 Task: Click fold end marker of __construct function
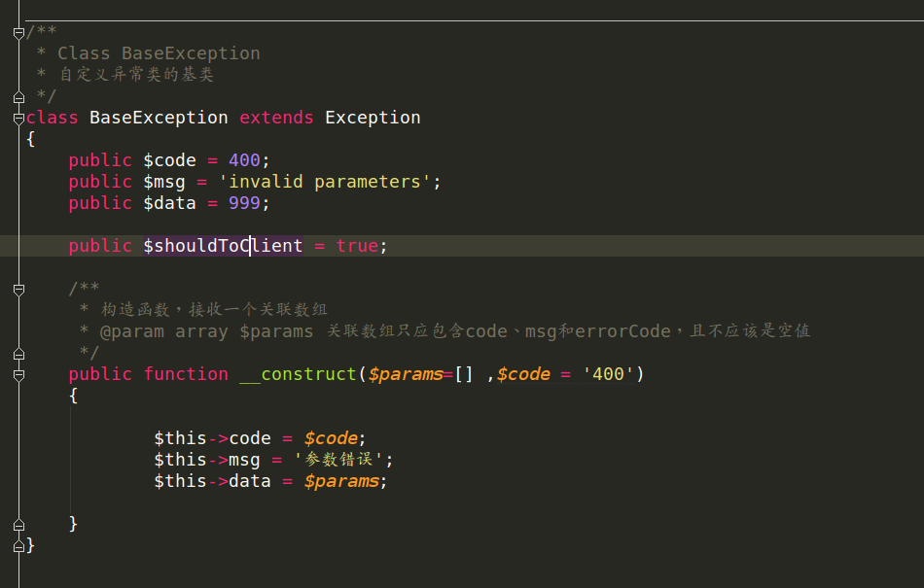coord(18,524)
